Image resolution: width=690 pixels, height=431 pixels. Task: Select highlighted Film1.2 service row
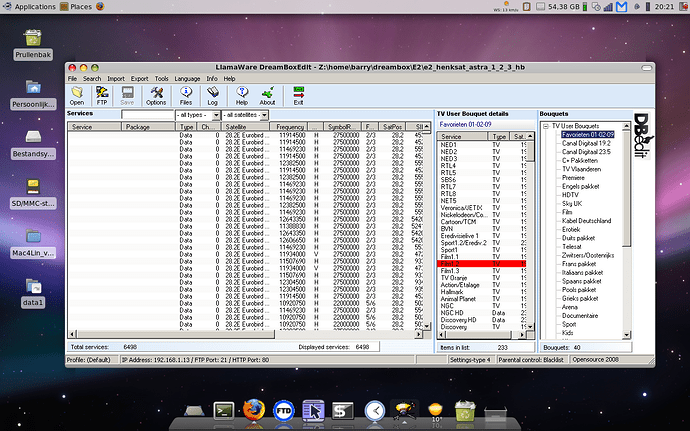tap(482, 264)
